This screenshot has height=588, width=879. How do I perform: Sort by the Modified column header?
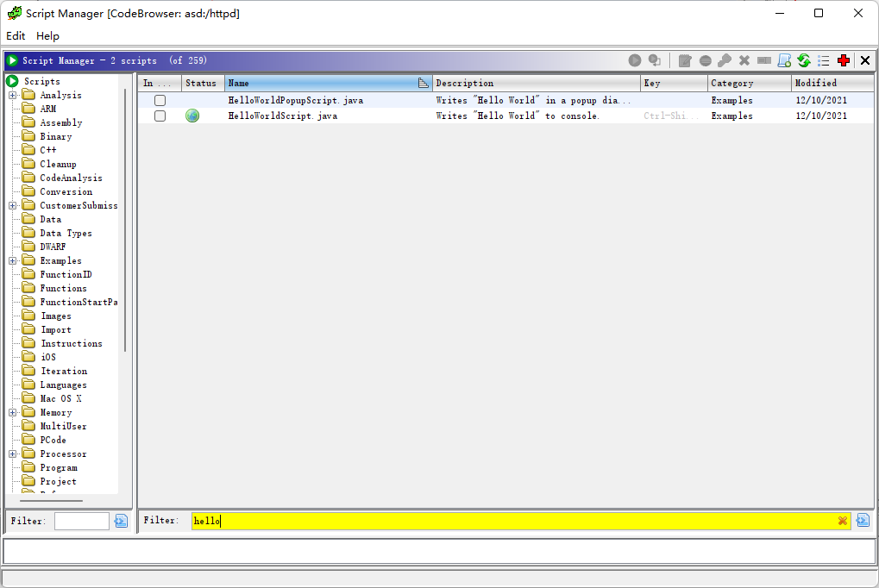pos(832,83)
